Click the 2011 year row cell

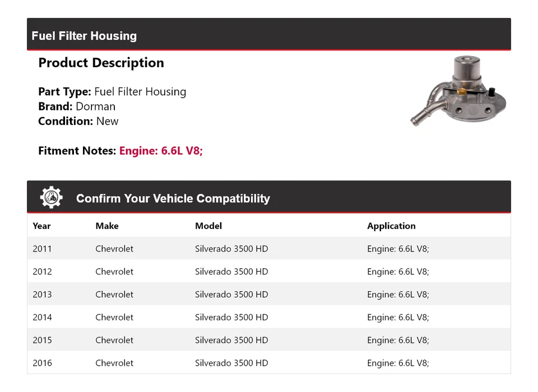tap(42, 249)
